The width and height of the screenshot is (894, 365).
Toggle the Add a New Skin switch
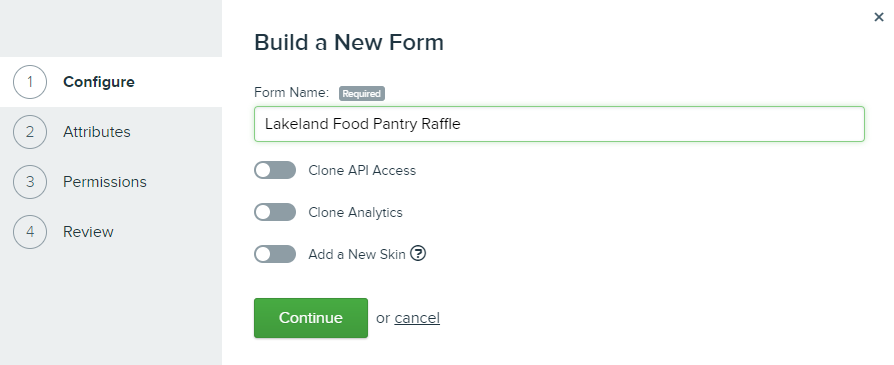(275, 254)
